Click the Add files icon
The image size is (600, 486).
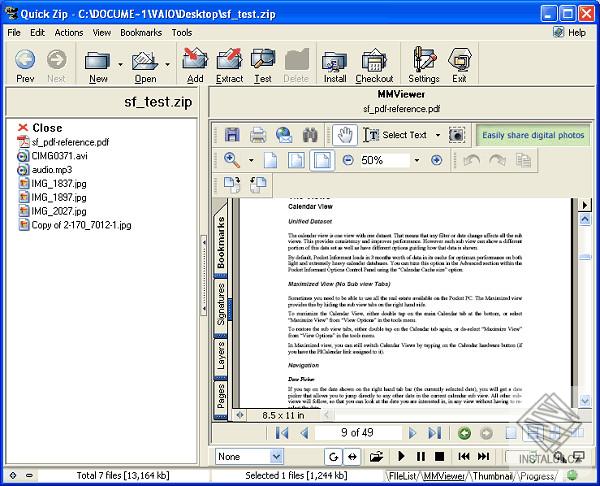[x=195, y=65]
